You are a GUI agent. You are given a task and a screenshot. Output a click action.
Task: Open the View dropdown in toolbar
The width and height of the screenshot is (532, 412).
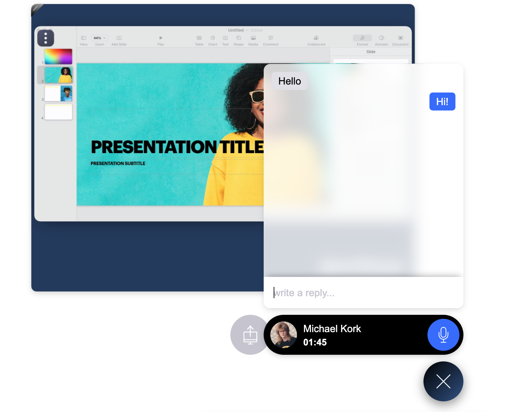click(x=84, y=38)
